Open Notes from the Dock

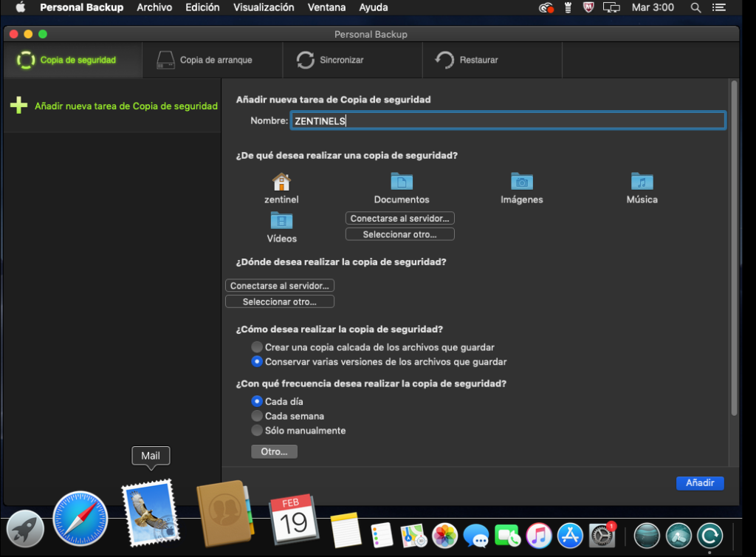(x=346, y=530)
